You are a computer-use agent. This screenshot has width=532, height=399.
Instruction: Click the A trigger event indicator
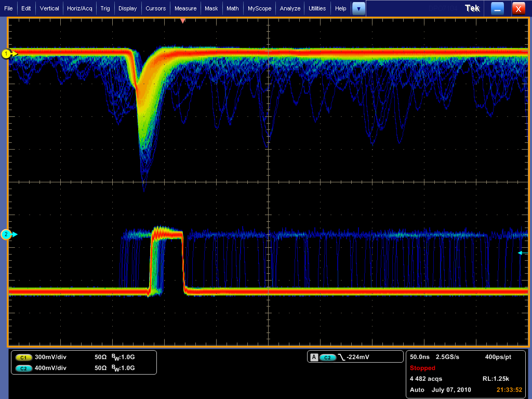point(314,357)
